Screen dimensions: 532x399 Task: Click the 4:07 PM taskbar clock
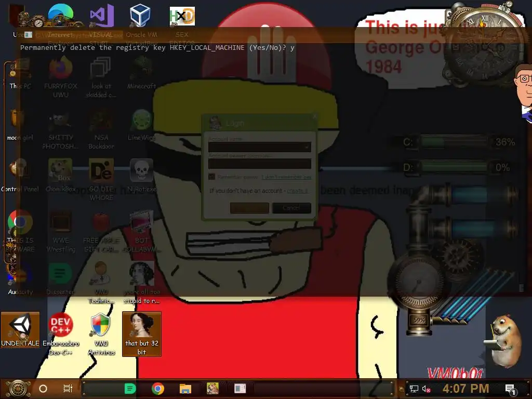pos(465,389)
